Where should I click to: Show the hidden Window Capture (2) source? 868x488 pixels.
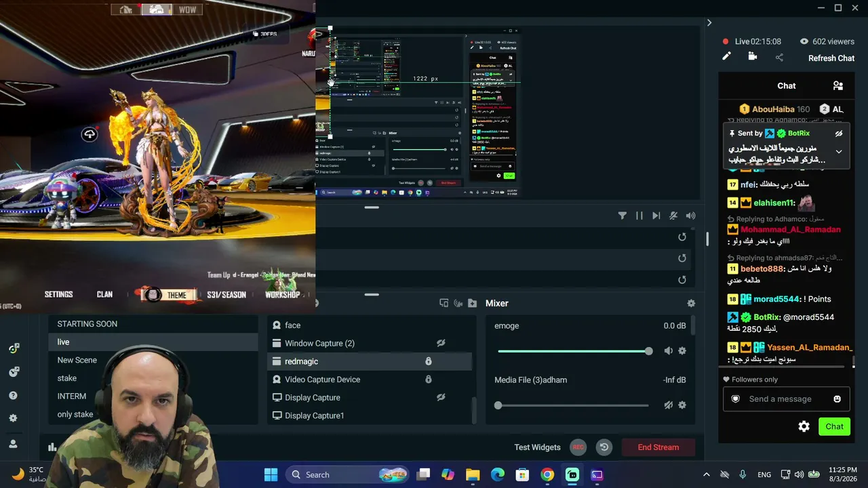(441, 343)
